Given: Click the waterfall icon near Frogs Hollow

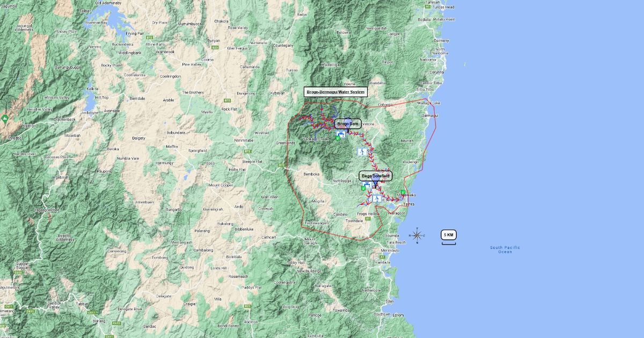Looking at the screenshot, I should (377, 199).
